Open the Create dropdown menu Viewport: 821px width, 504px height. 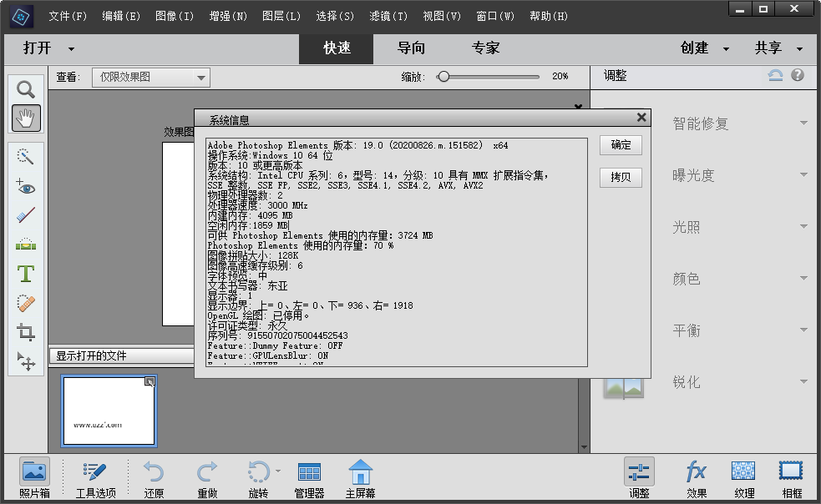[x=705, y=48]
